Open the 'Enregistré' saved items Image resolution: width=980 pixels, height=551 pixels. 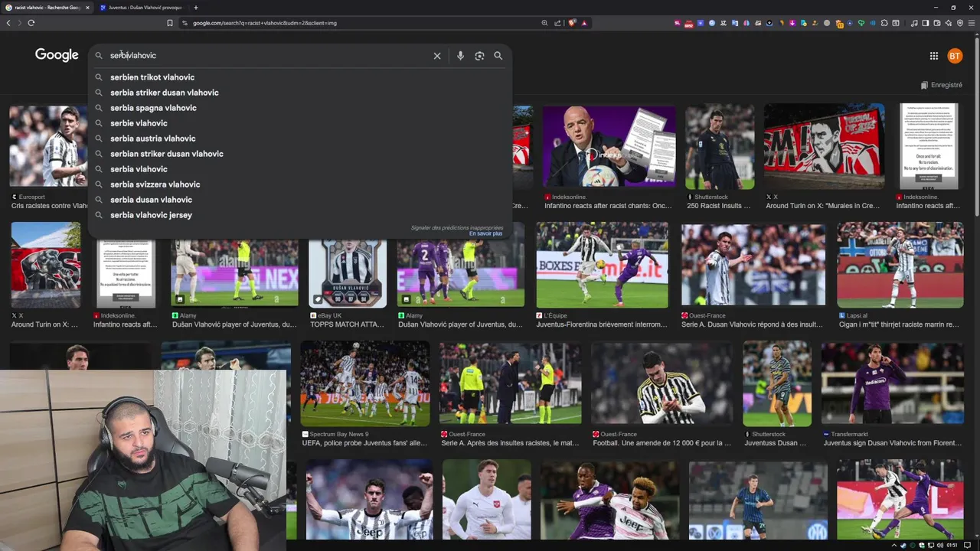[x=941, y=85]
